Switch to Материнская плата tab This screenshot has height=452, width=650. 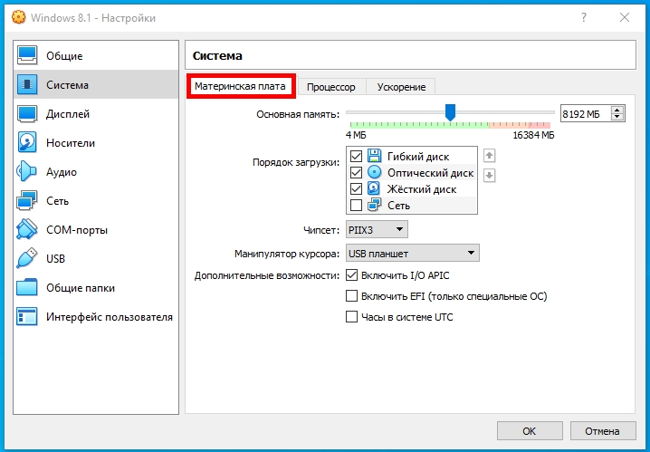(x=240, y=86)
